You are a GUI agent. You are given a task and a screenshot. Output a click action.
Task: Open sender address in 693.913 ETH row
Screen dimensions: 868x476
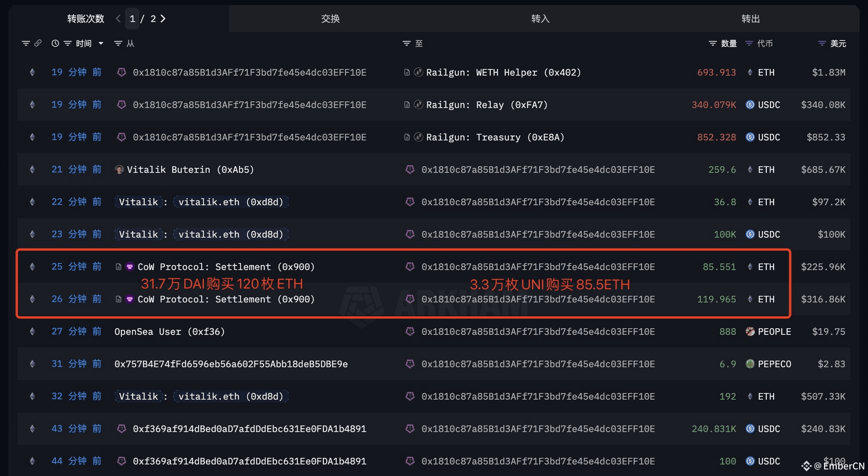[x=249, y=73]
